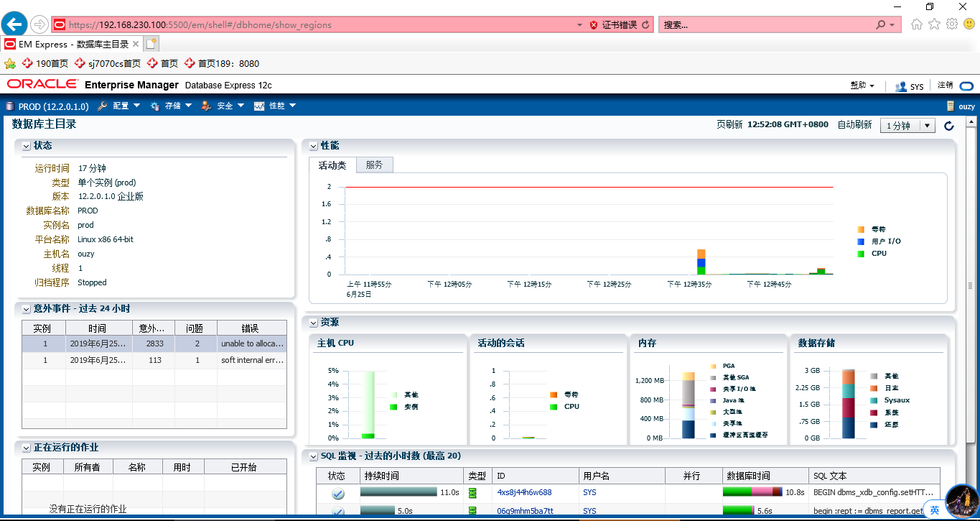This screenshot has width=980, height=521.
Task: Select the 活动类 tab
Action: pos(332,165)
